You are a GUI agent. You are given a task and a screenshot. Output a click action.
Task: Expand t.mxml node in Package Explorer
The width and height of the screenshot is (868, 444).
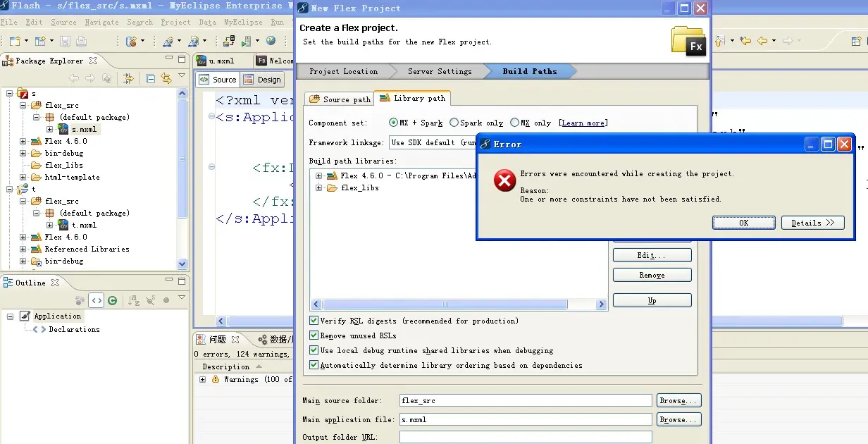coord(49,225)
